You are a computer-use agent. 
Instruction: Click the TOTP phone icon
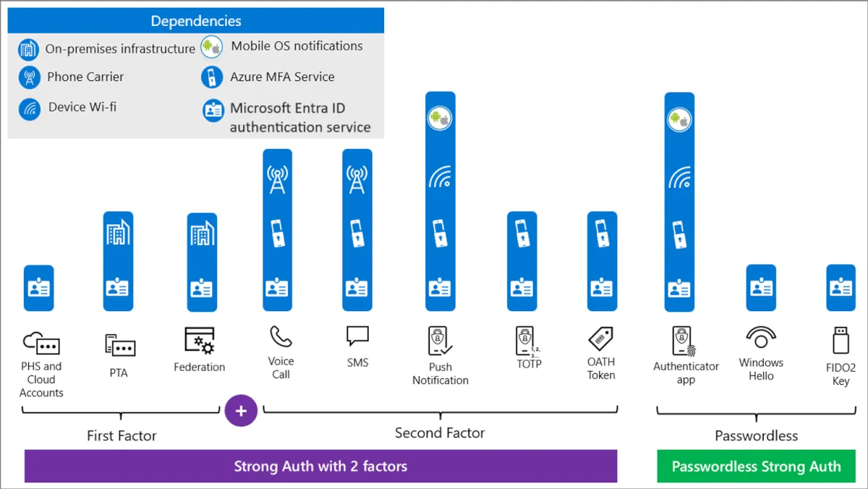(527, 341)
